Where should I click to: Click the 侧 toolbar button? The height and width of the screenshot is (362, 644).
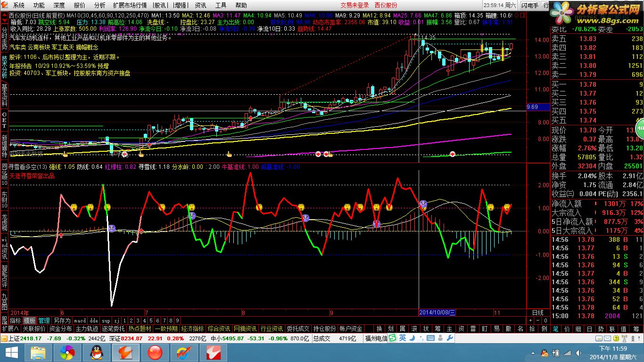(x=544, y=329)
